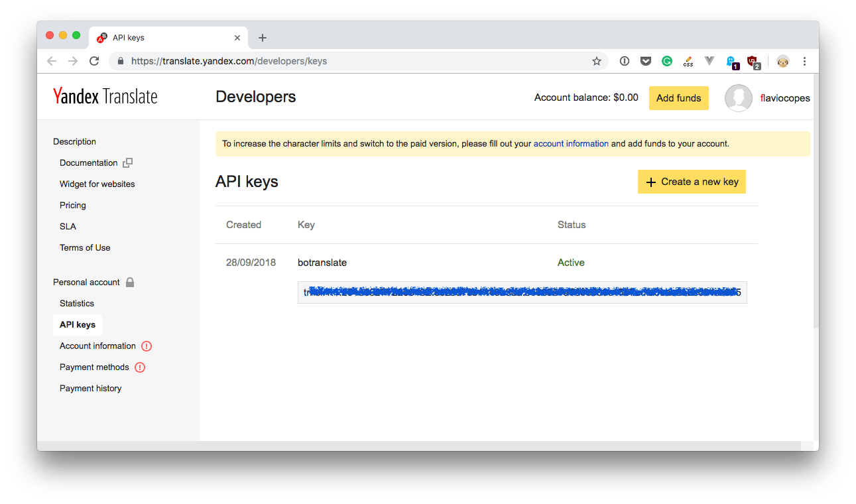The width and height of the screenshot is (856, 504).
Task: Close the API keys tab
Action: click(237, 38)
